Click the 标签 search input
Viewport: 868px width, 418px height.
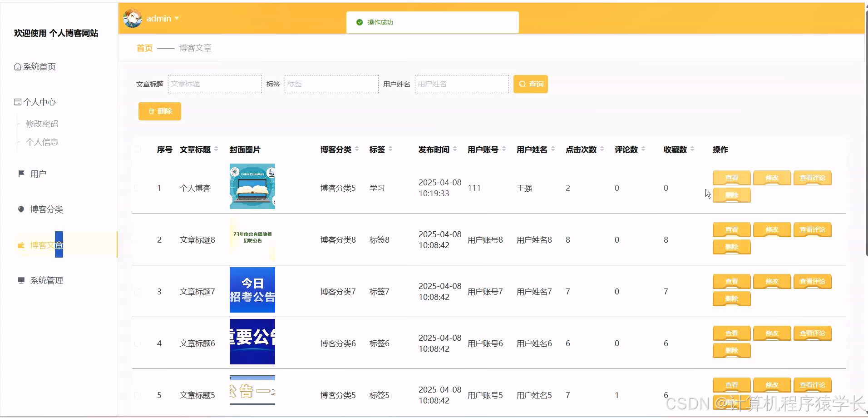click(331, 84)
